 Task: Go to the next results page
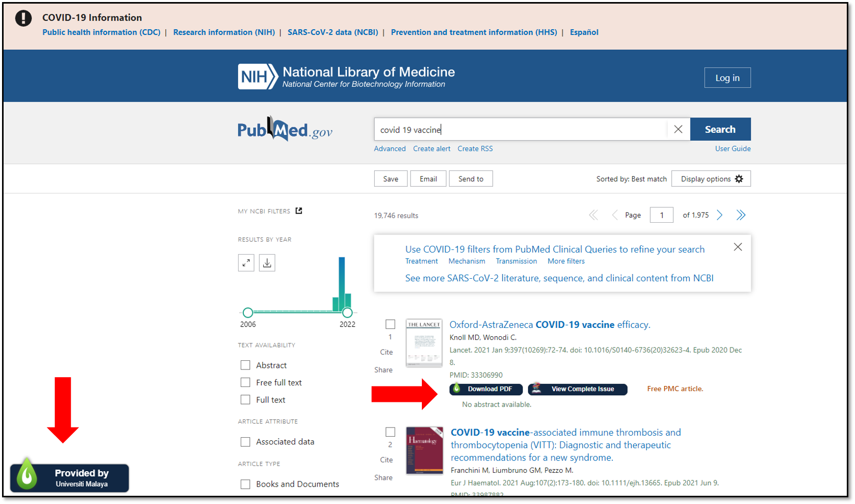[x=720, y=215]
